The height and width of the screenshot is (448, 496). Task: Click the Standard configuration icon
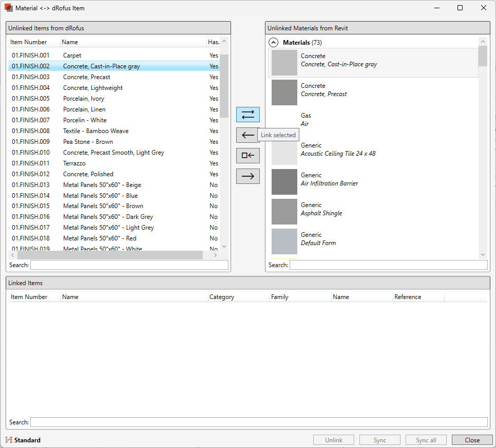pyautogui.click(x=9, y=440)
